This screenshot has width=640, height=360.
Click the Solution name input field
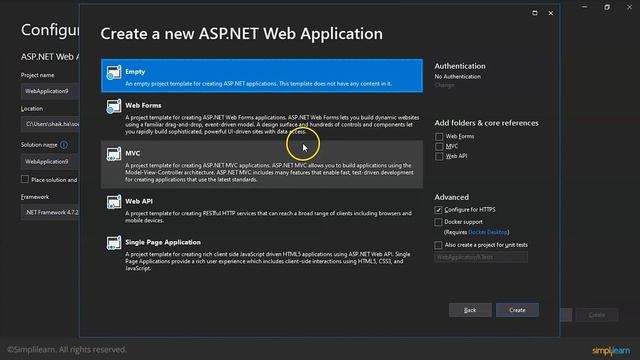[x=50, y=162]
